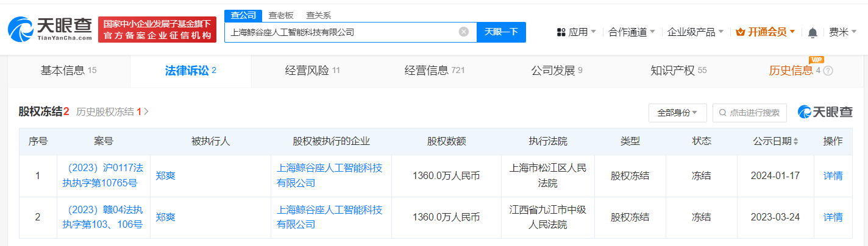Click the 天眼一下 search button
868x246 pixels.
(x=501, y=32)
